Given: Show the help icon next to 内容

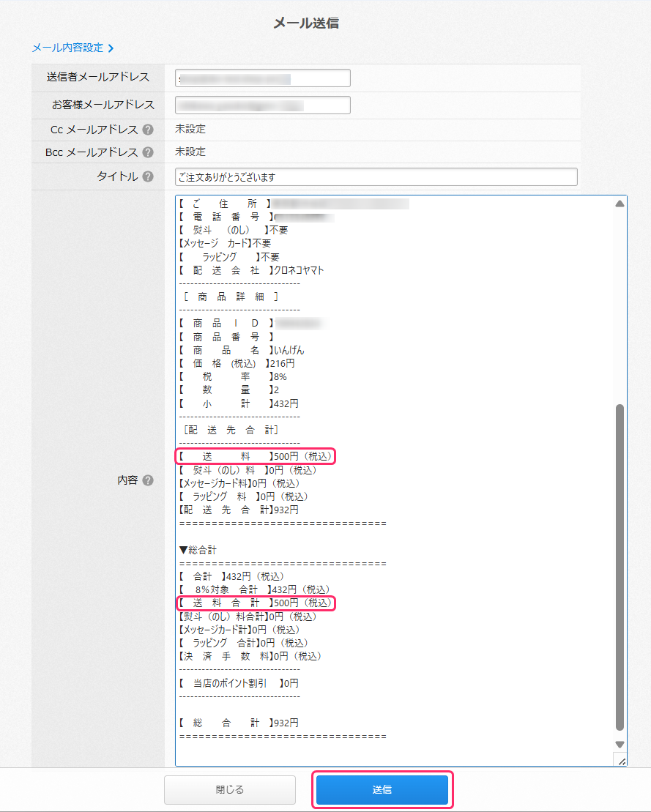Looking at the screenshot, I should coord(148,480).
